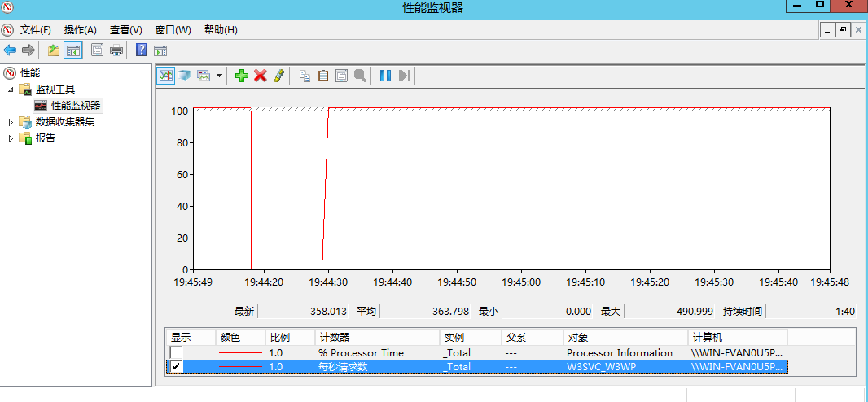Click the View Current Activity graph icon
Screen dimensions: 868x402
(166, 76)
